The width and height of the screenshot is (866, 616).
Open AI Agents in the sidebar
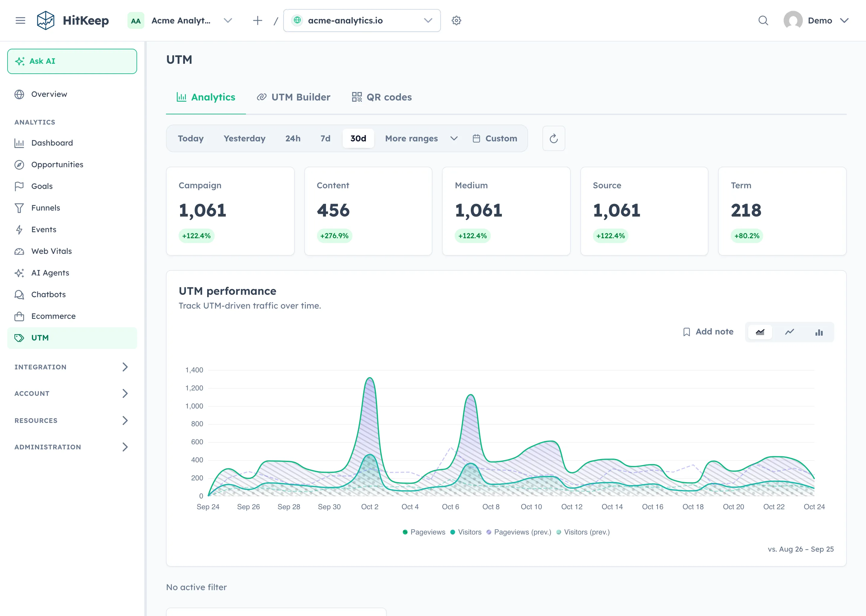72,273
